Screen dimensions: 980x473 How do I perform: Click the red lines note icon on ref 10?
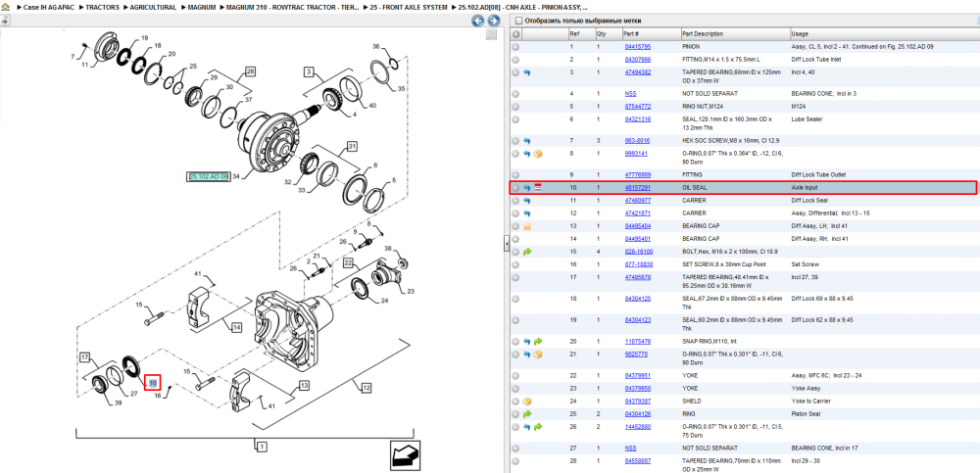pos(537,187)
